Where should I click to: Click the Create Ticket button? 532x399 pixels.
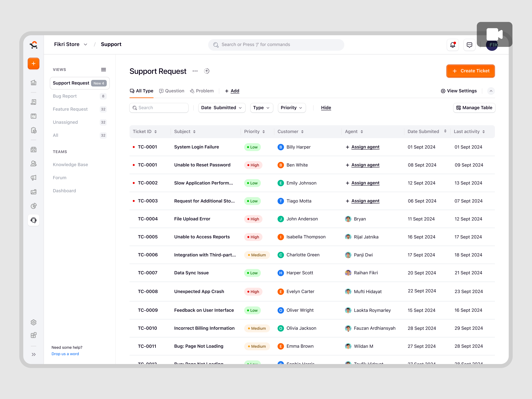tap(470, 71)
